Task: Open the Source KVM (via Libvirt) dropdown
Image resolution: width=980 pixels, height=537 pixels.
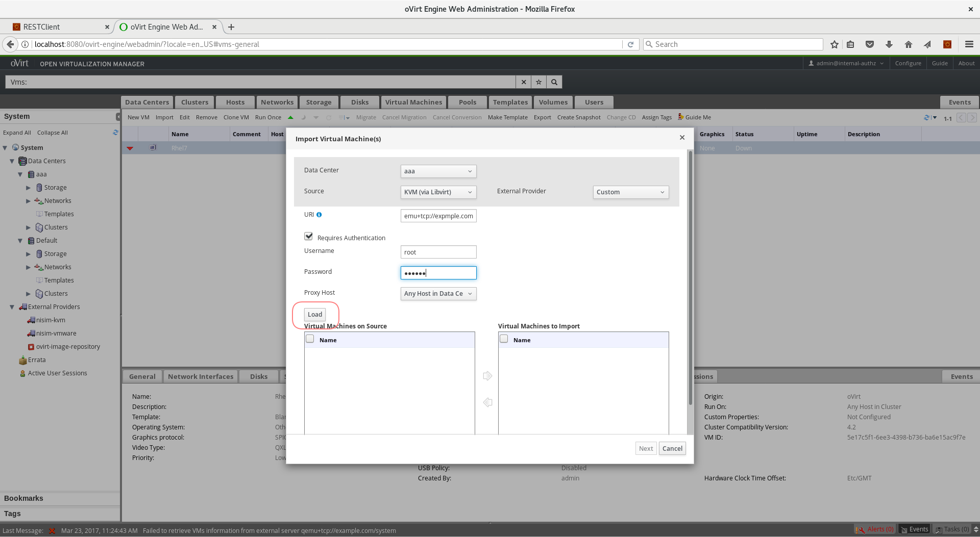Action: [438, 192]
